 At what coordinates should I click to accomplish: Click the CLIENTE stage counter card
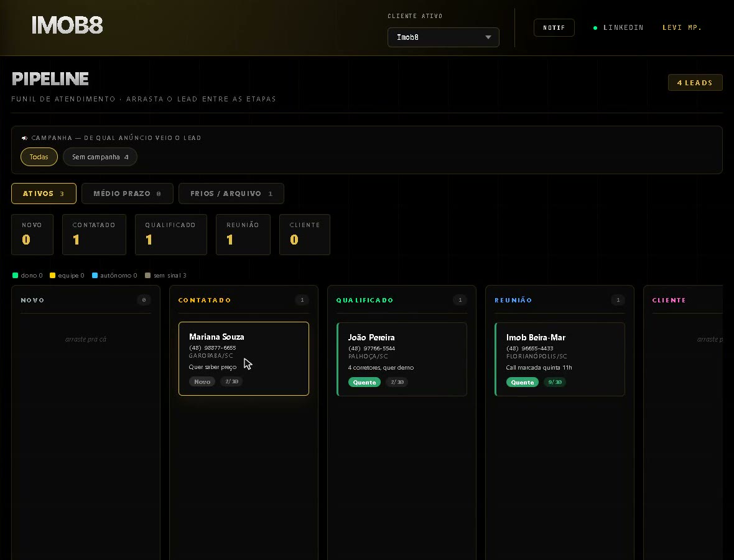click(x=305, y=235)
